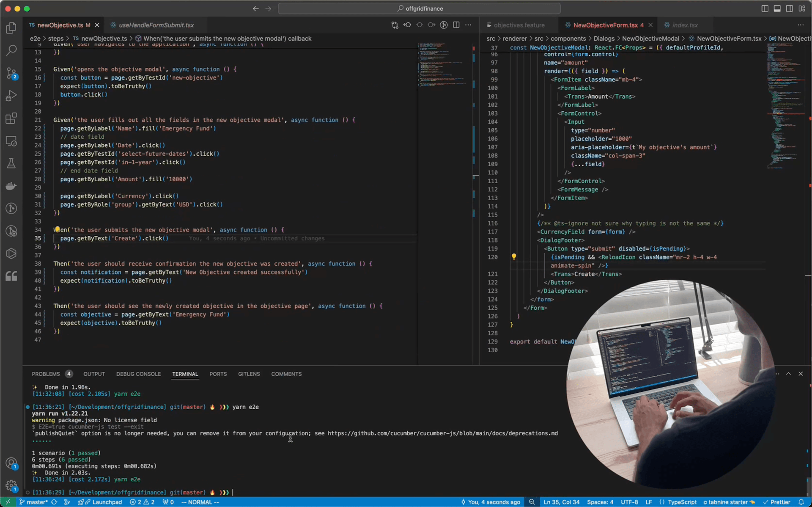Screen dimensions: 812x507
Task: Click the Problems tab in terminal panel
Action: click(x=46, y=374)
